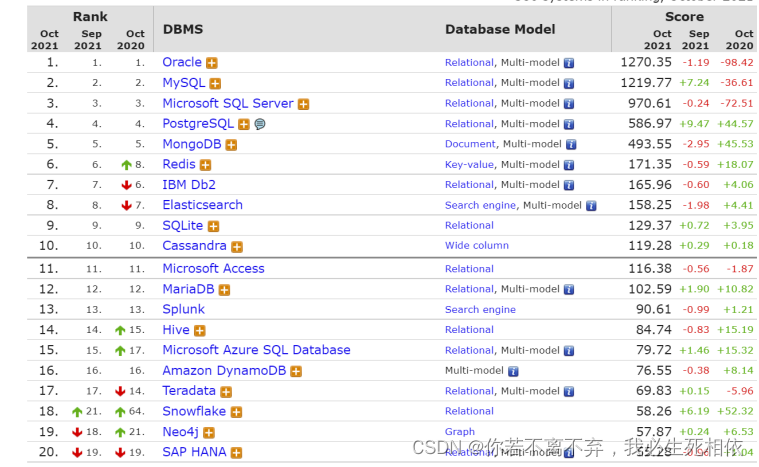This screenshot has height=467, width=759.
Task: Select the Oracle score 1270.35
Action: [646, 62]
